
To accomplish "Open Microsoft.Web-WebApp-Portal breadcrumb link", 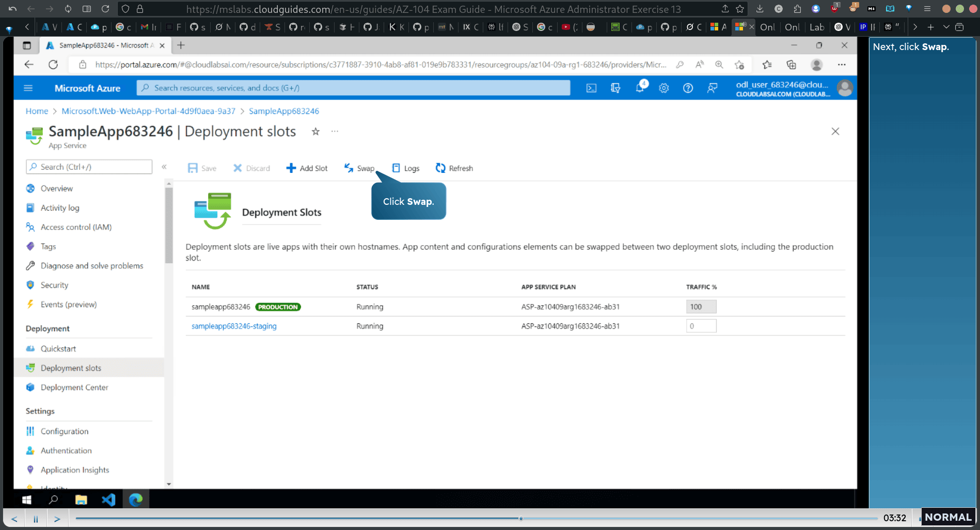I will tap(148, 111).
